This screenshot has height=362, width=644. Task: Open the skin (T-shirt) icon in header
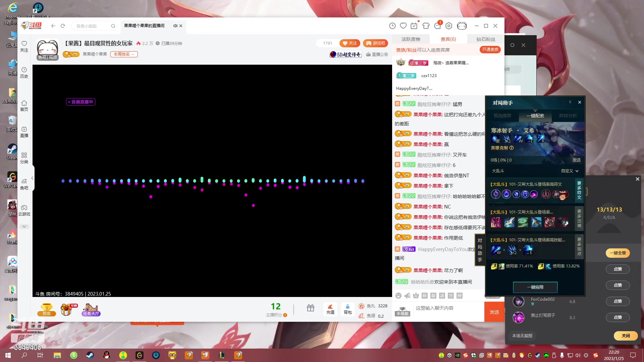[426, 26]
